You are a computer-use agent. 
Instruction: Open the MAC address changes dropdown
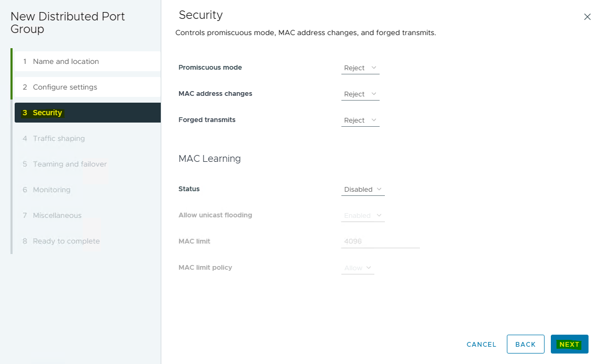(360, 94)
